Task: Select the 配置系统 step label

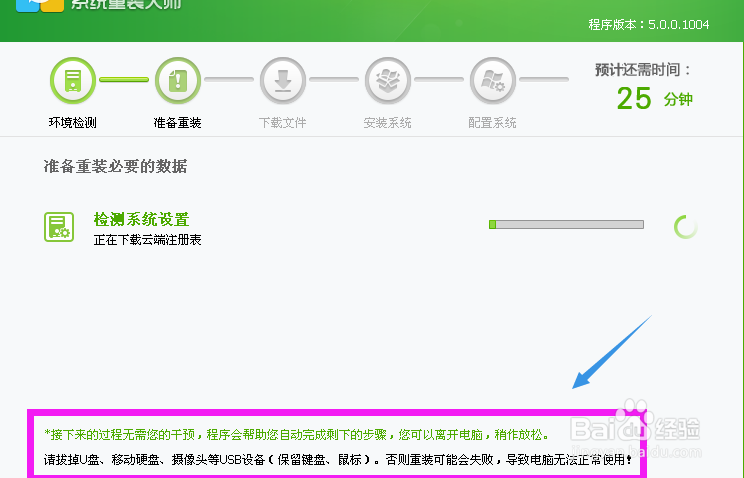Action: [492, 123]
